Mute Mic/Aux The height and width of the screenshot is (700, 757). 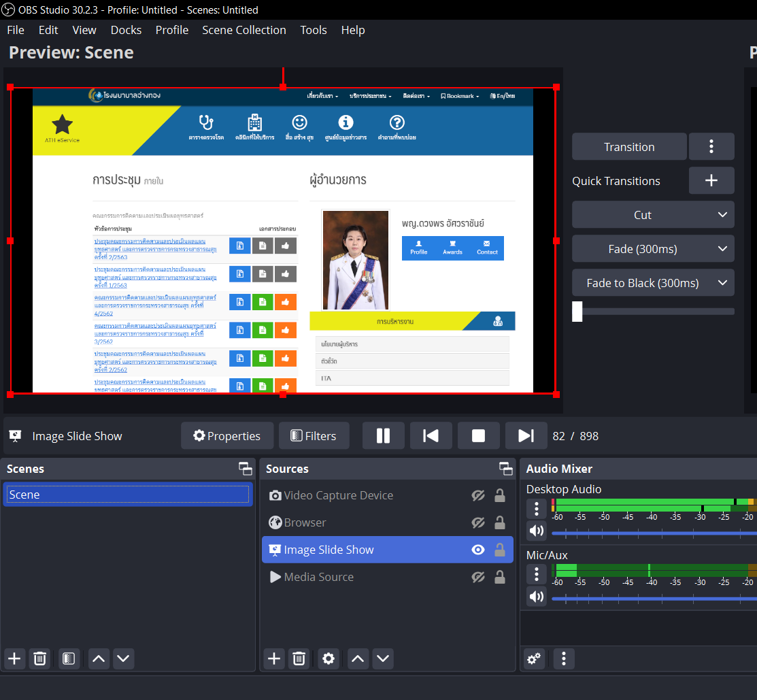click(x=537, y=597)
